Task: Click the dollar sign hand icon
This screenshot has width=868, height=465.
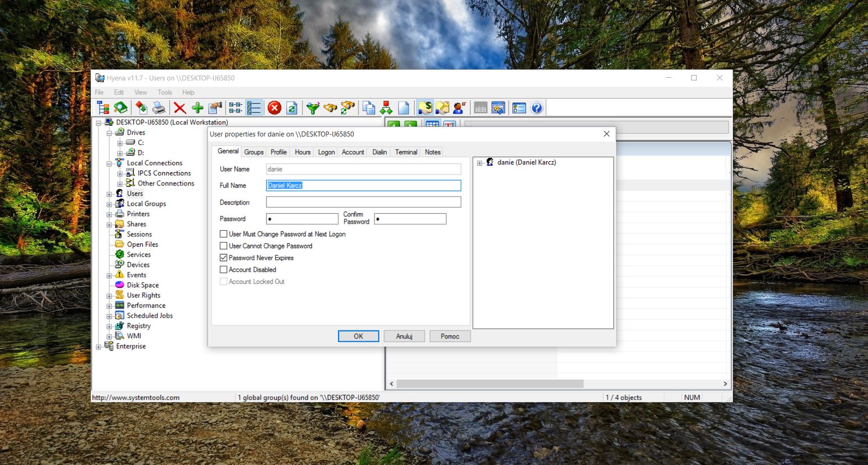Action: [425, 107]
